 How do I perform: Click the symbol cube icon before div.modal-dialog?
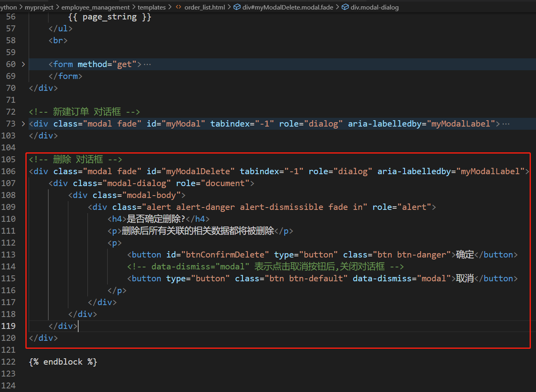pos(345,7)
